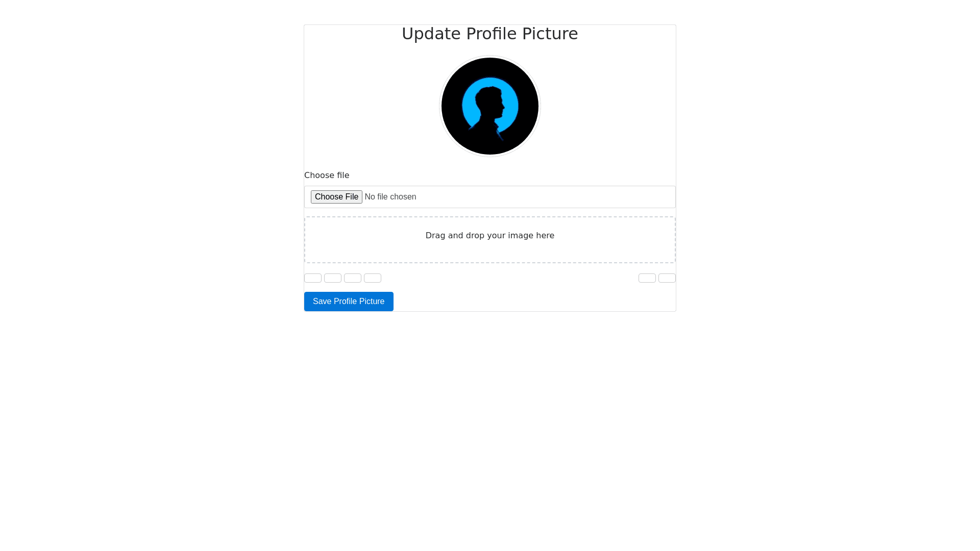
Task: Click the second blank button from the right
Action: [x=647, y=278]
